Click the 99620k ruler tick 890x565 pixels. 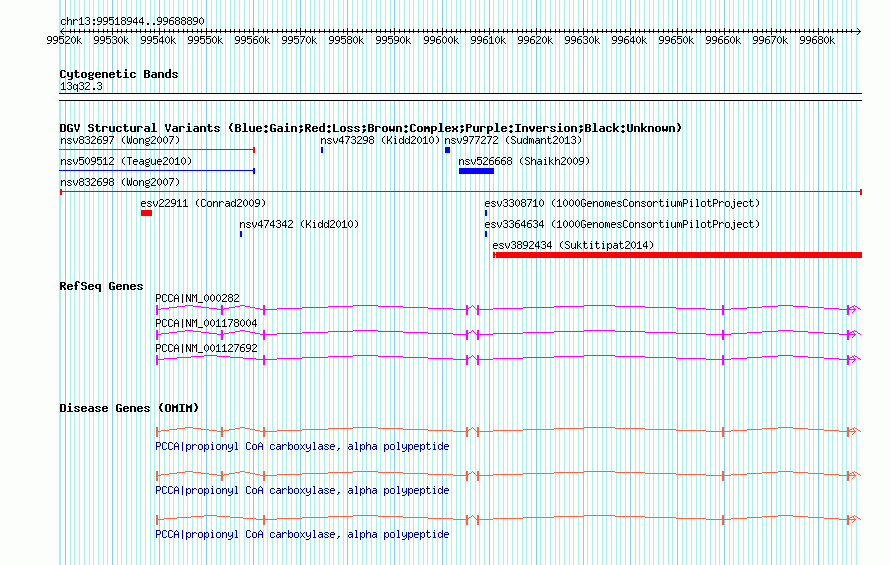coord(535,40)
